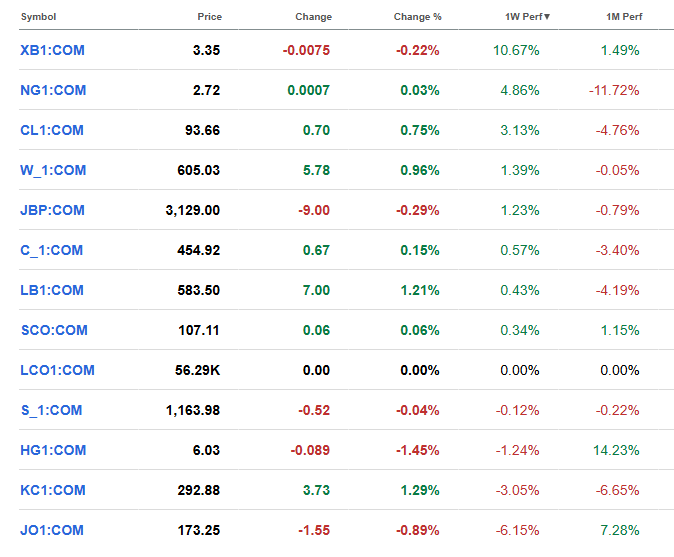Open the NG1:COM symbol link
Screen dimensions: 674x557
pyautogui.click(x=53, y=90)
